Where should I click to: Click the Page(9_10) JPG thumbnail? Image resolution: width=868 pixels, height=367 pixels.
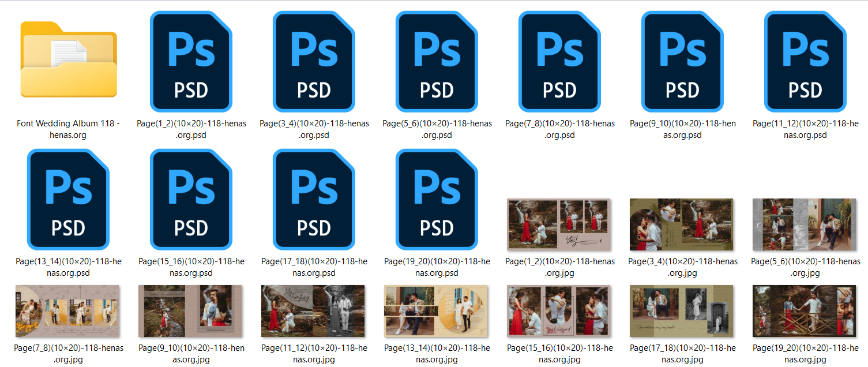[x=190, y=311]
